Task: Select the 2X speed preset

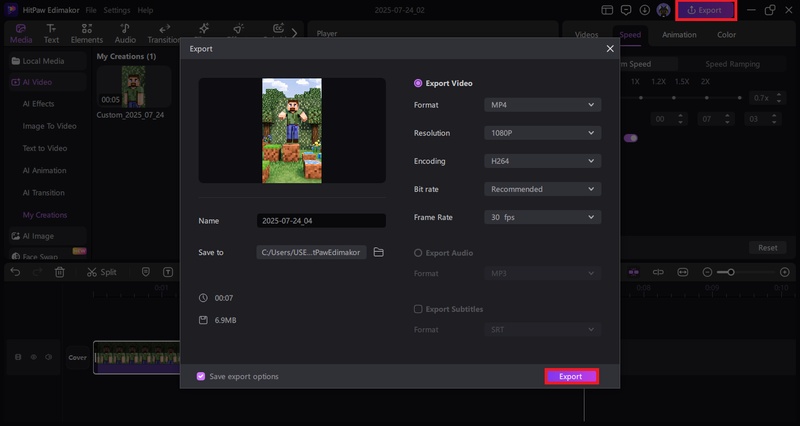Action: click(x=705, y=82)
